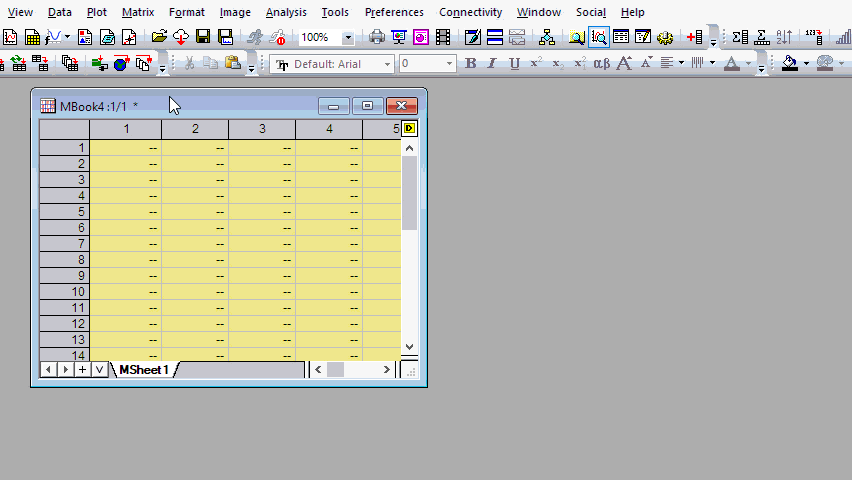
Task: Toggle Italic text formatting
Action: point(492,64)
